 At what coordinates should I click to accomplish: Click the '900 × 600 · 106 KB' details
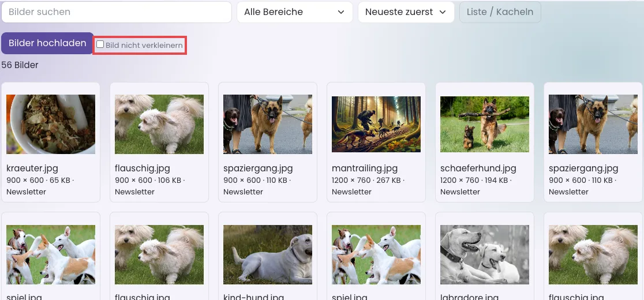(148, 180)
